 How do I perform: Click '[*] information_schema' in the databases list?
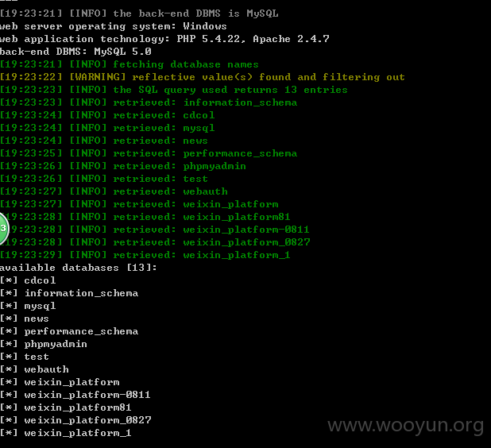(69, 293)
